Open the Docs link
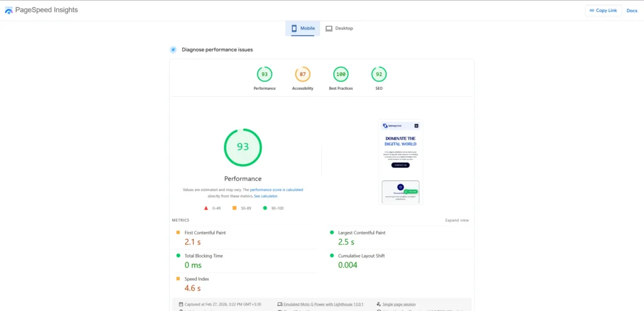 pyautogui.click(x=631, y=11)
